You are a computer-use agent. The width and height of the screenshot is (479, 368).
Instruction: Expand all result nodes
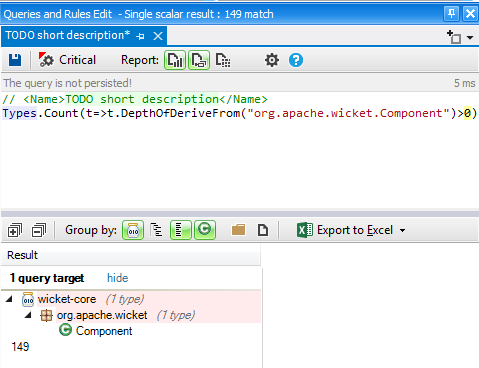coord(15,230)
